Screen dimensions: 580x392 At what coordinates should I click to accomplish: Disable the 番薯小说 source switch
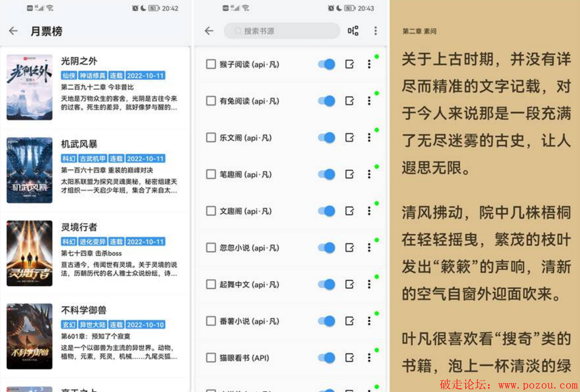click(x=326, y=321)
